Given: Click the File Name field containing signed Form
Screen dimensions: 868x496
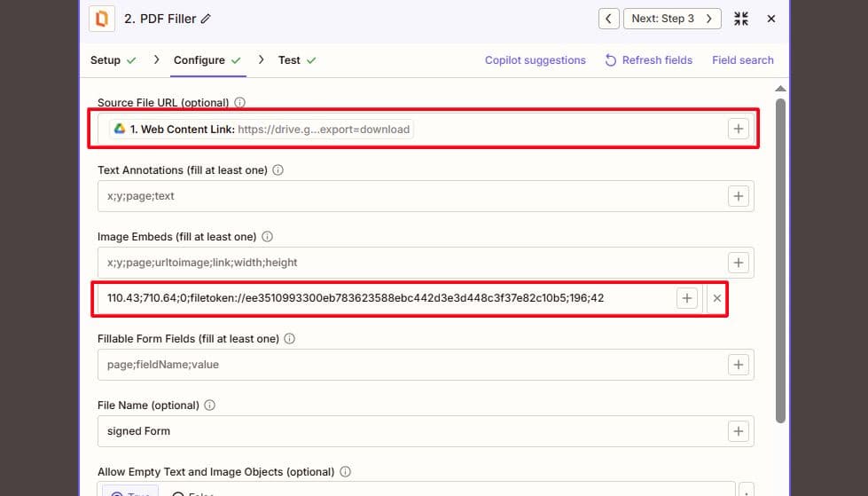Looking at the screenshot, I should click(408, 431).
